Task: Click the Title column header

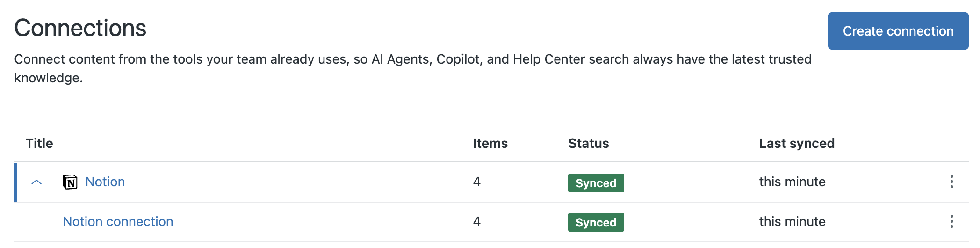Action: pyautogui.click(x=39, y=143)
